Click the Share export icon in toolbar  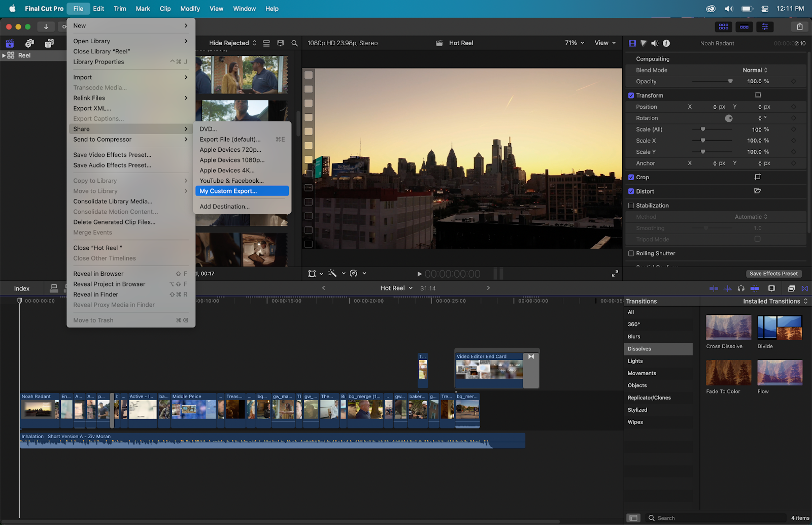[x=800, y=26]
